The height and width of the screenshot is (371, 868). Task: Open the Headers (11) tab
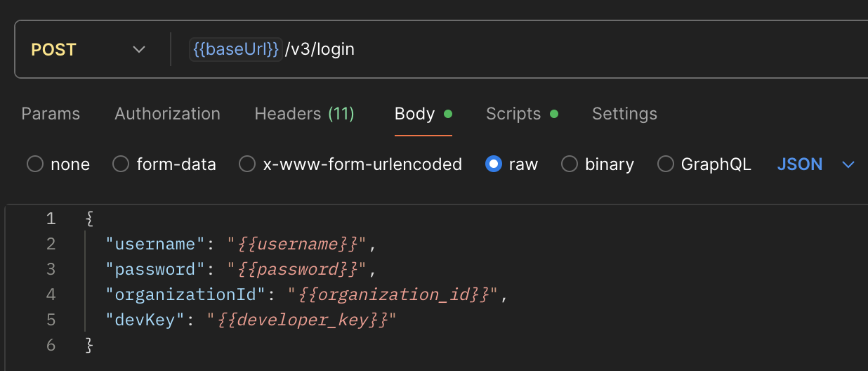pyautogui.click(x=304, y=114)
